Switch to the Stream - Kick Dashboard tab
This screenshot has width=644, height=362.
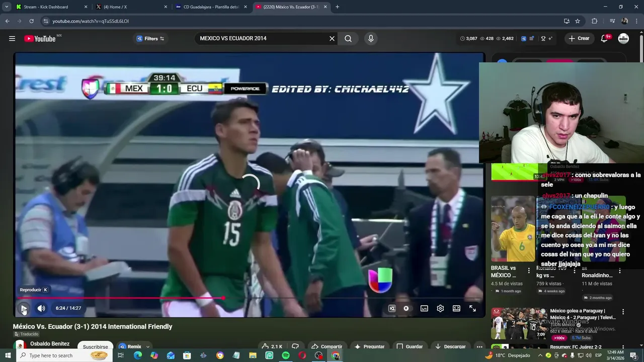pyautogui.click(x=51, y=7)
